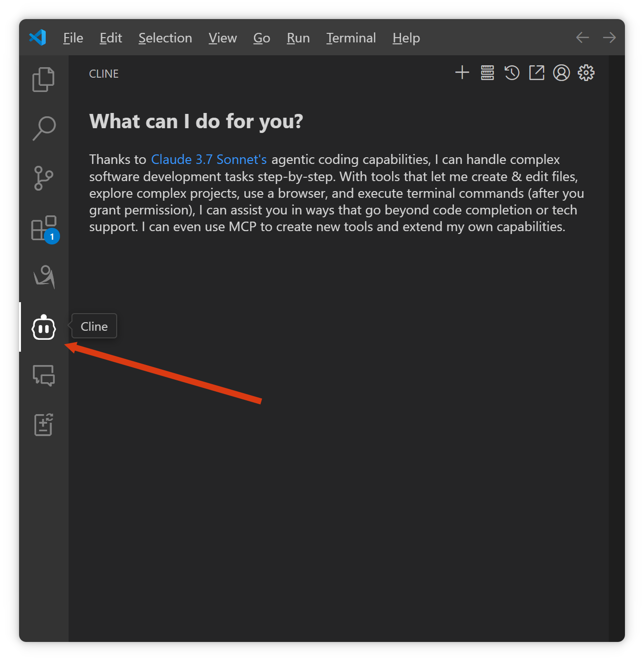This screenshot has height=661, width=644.
Task: Open the Explorer view in activity bar
Action: point(43,79)
